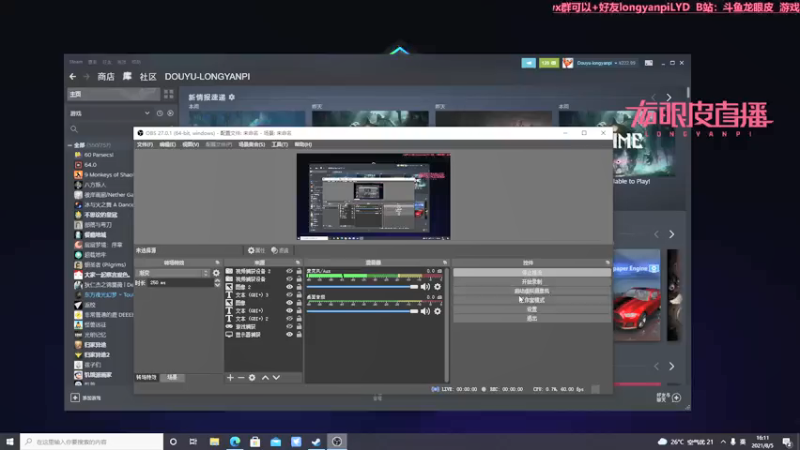
Task: Open the Steam notifications green button
Action: [x=549, y=63]
